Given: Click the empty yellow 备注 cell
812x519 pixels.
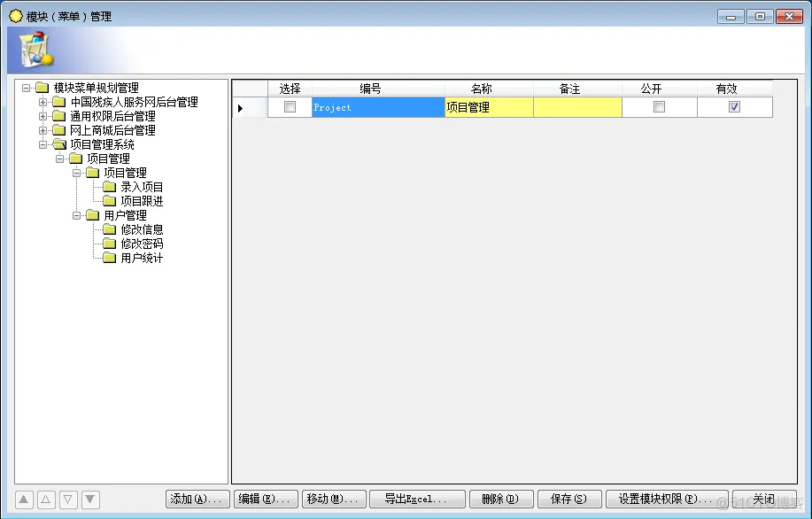Looking at the screenshot, I should click(577, 107).
